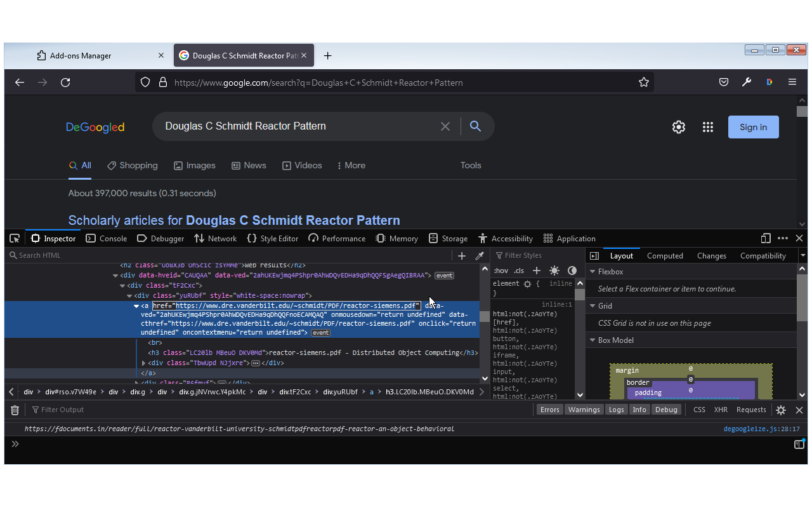Open Google settings gear icon
The width and height of the screenshot is (812, 508).
(x=679, y=127)
